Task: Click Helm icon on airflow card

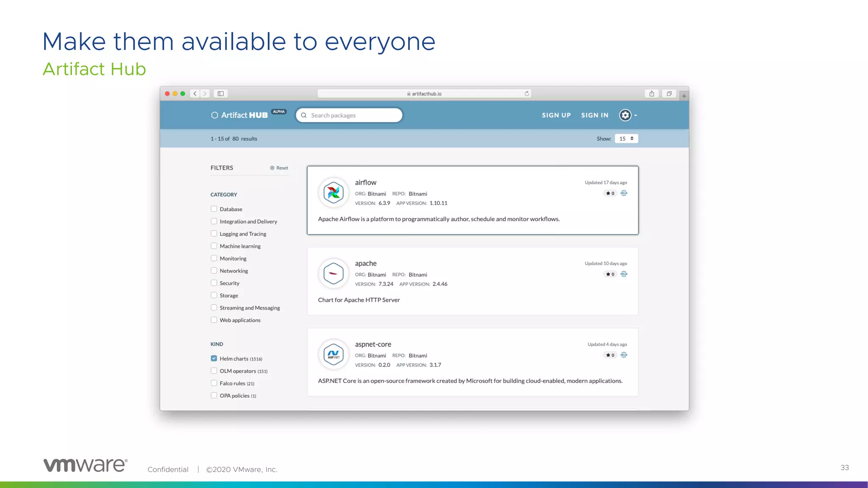Action: (624, 193)
